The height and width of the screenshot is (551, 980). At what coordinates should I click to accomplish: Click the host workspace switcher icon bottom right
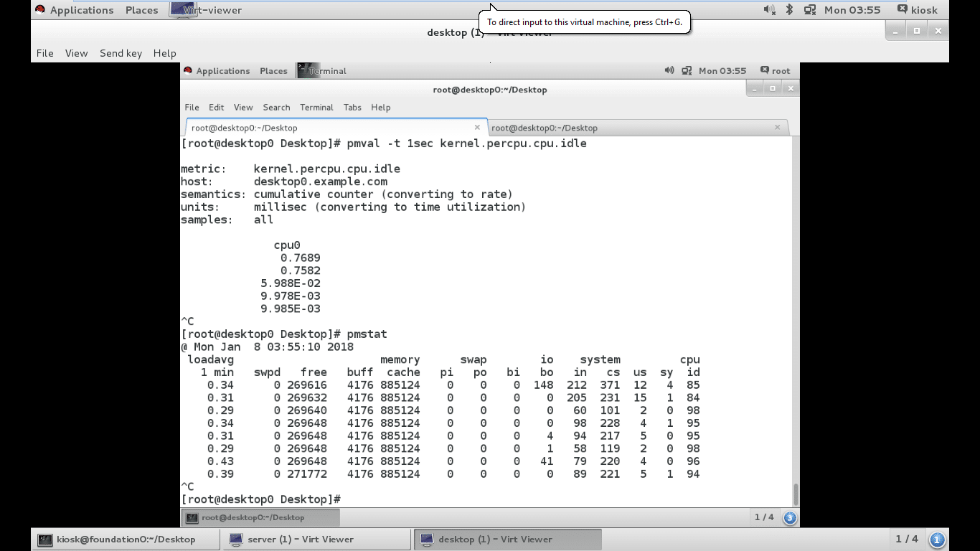[x=936, y=539]
